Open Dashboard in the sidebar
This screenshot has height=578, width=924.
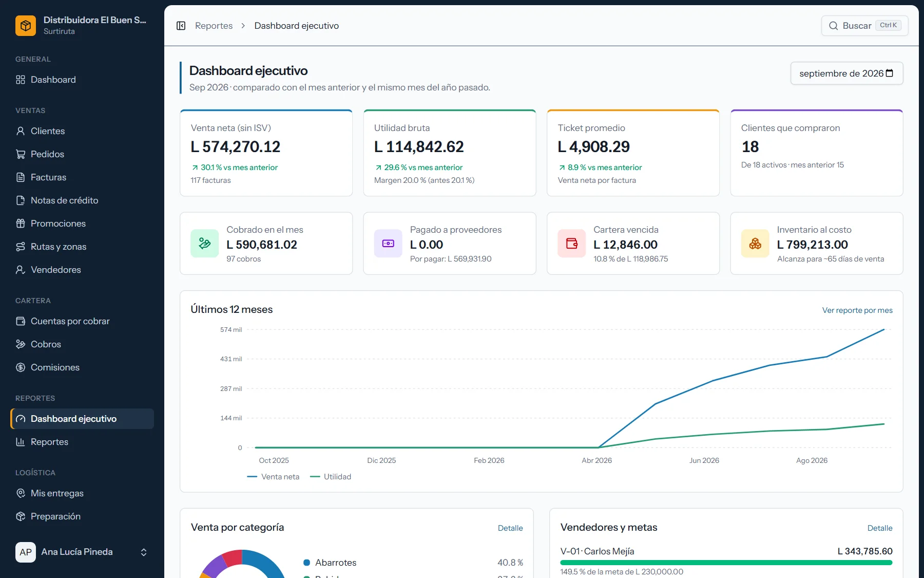click(82, 80)
